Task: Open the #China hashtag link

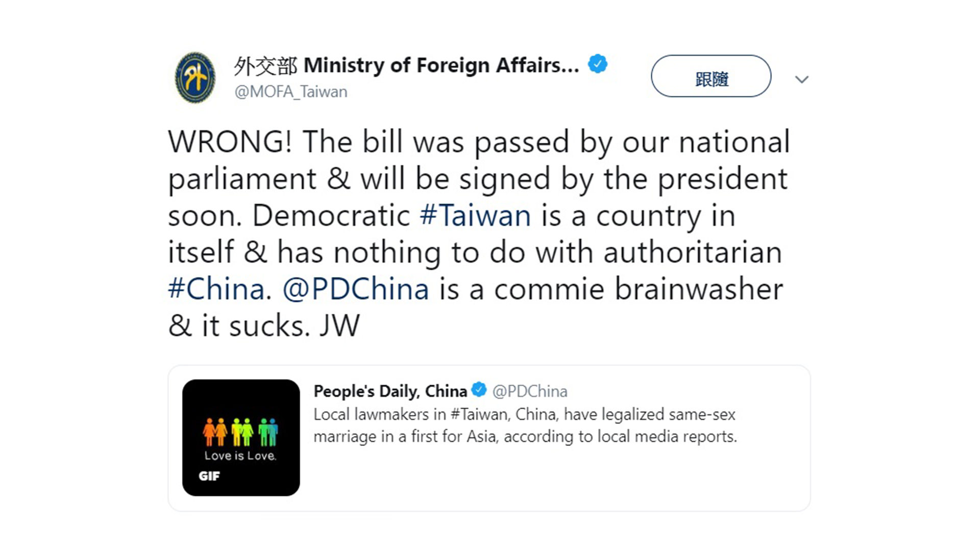Action: 216,289
